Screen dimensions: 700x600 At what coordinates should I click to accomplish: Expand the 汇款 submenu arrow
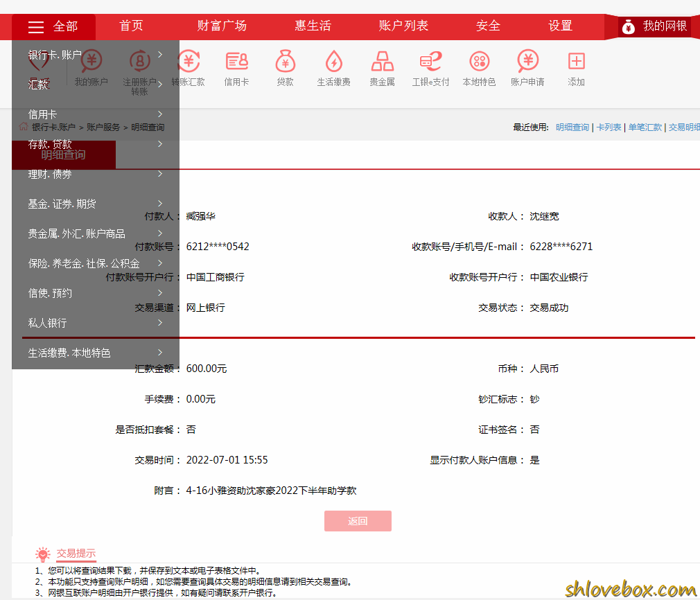(x=160, y=85)
